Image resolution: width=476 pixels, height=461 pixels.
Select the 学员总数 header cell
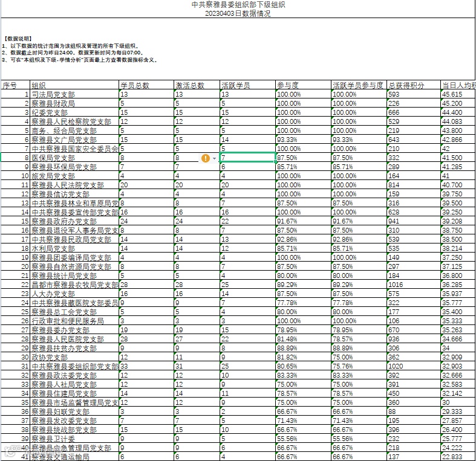coord(146,85)
